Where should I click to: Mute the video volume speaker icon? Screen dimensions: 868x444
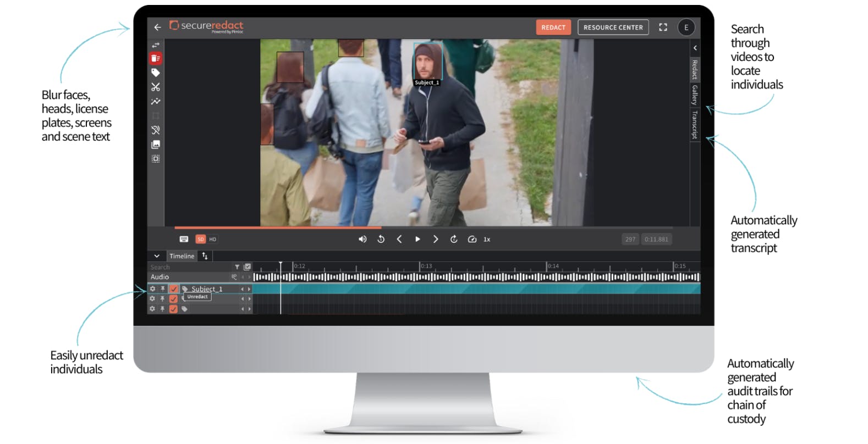tap(362, 239)
